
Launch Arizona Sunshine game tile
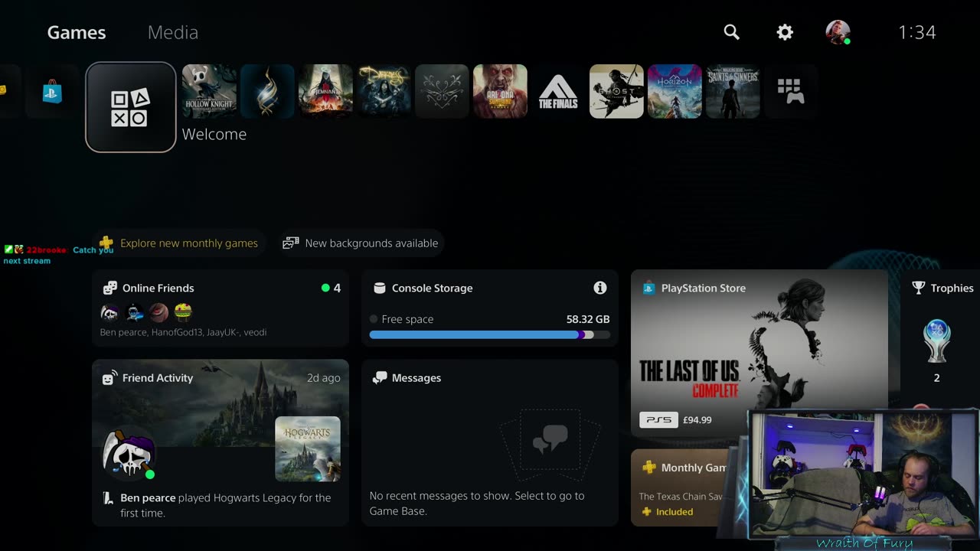(500, 91)
